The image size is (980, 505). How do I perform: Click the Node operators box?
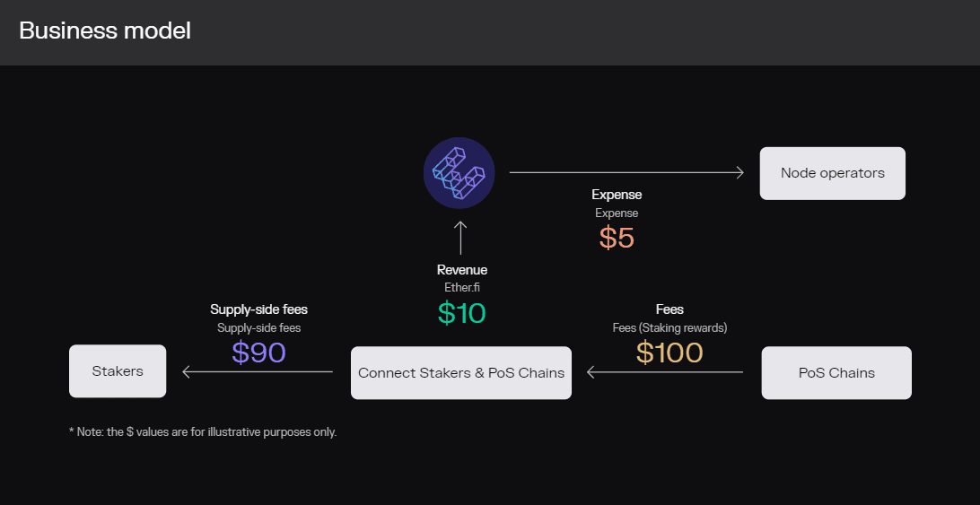832,173
